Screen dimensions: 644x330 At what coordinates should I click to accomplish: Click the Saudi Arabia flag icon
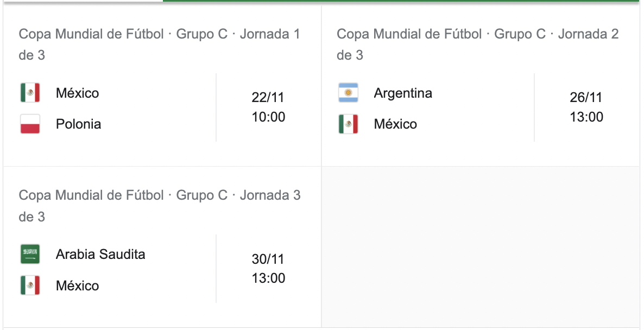click(30, 254)
